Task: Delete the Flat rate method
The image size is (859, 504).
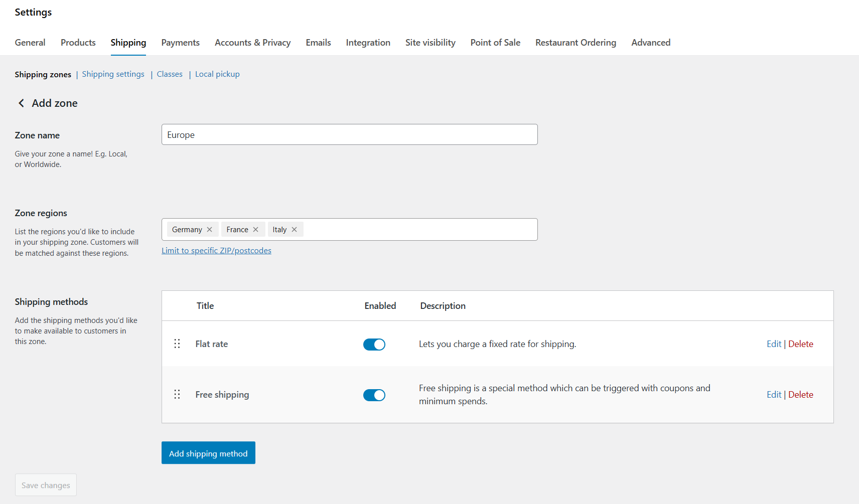Action: [x=801, y=344]
